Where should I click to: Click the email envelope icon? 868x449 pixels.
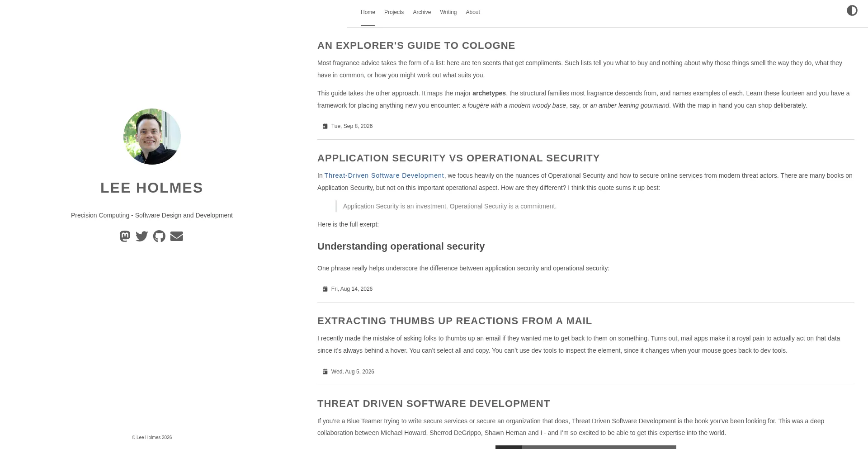[177, 236]
